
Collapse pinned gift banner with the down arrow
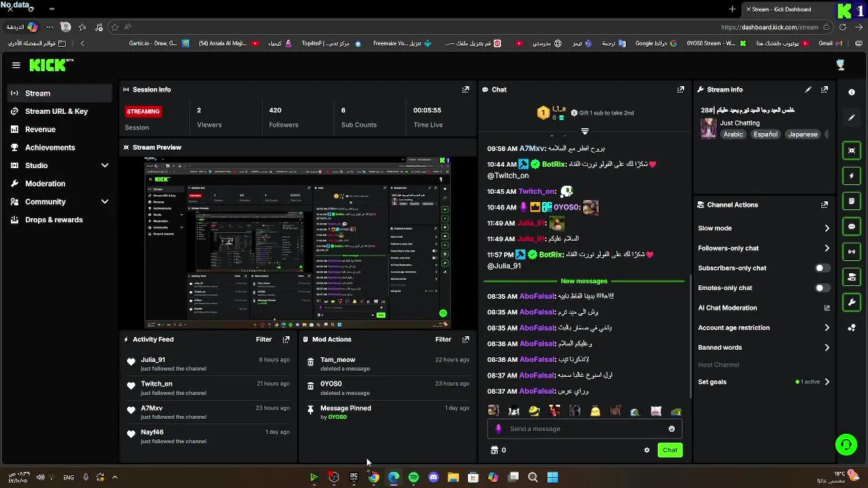(x=585, y=131)
